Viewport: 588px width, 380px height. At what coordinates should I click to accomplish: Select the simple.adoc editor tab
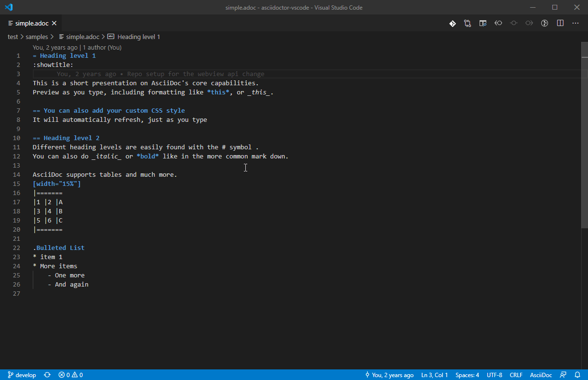31,23
